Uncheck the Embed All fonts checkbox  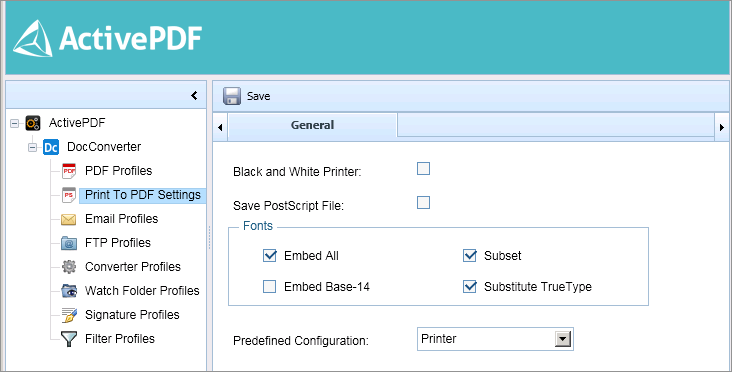point(270,255)
